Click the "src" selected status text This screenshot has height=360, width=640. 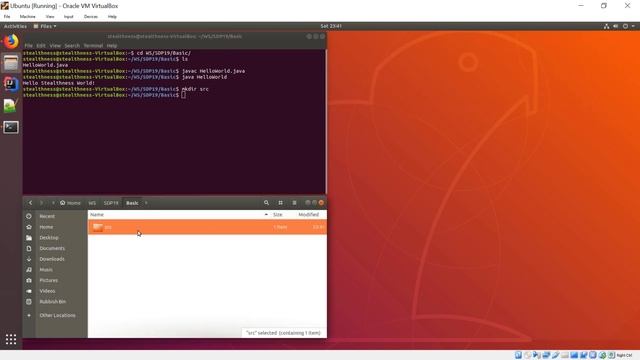click(x=284, y=333)
